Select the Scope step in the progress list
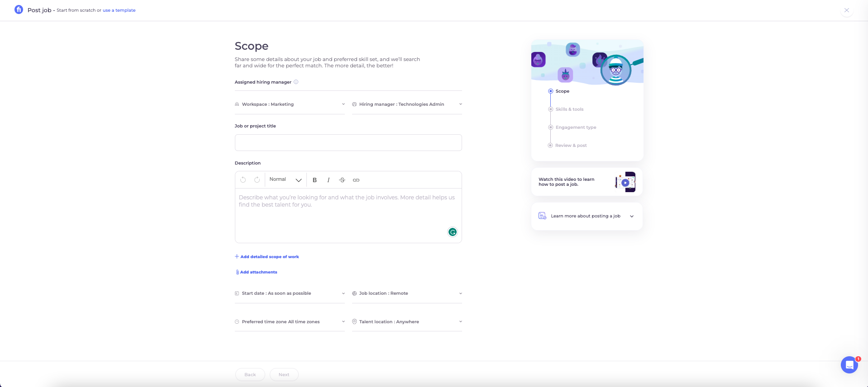Viewport: 868px width, 387px height. coord(559,91)
